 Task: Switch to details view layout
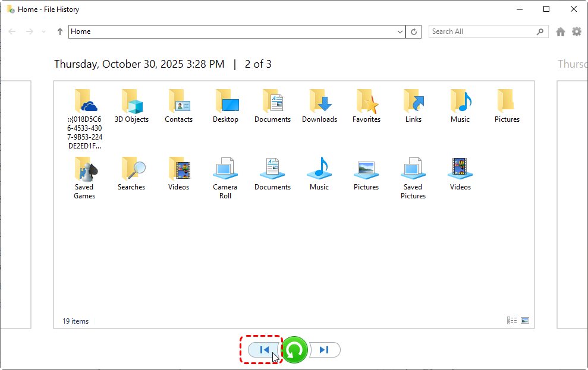(512, 321)
